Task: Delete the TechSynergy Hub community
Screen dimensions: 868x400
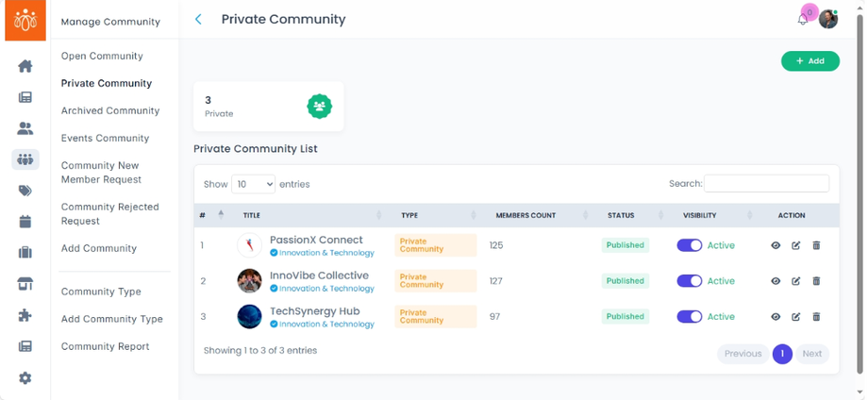Action: pyautogui.click(x=816, y=317)
